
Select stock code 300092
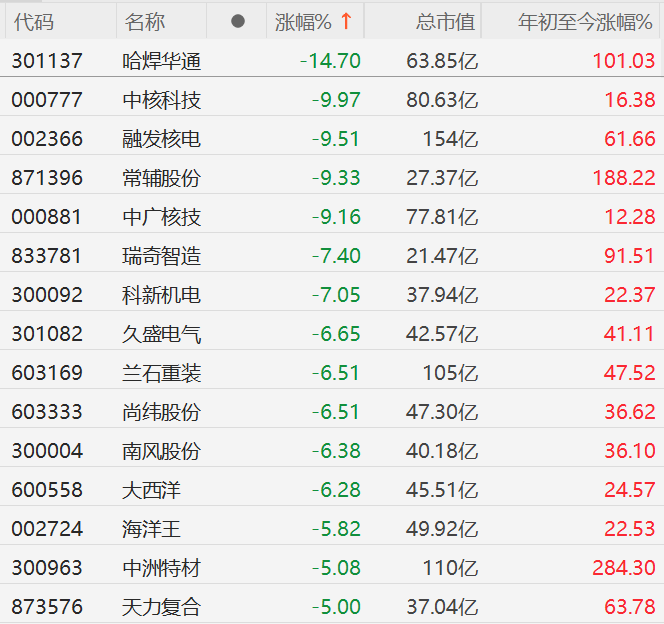click(47, 295)
